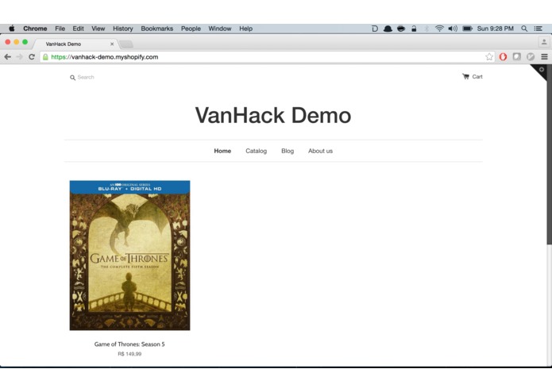Screen dimensions: 552x392
Task: Click the shopping cart icon
Action: point(465,76)
